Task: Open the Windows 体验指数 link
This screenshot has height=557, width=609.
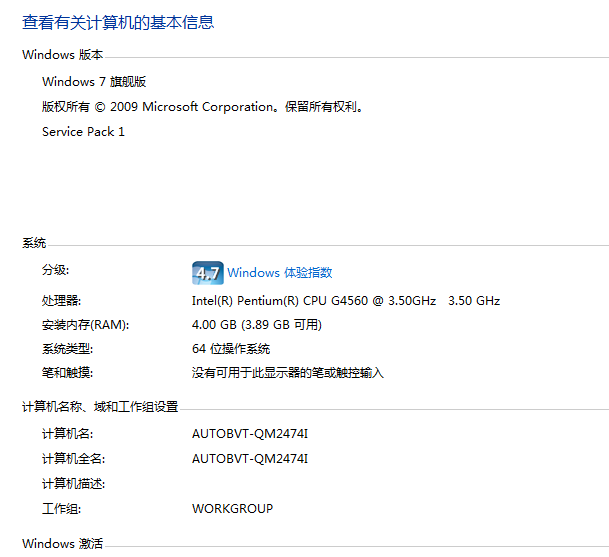Action: pyautogui.click(x=280, y=273)
